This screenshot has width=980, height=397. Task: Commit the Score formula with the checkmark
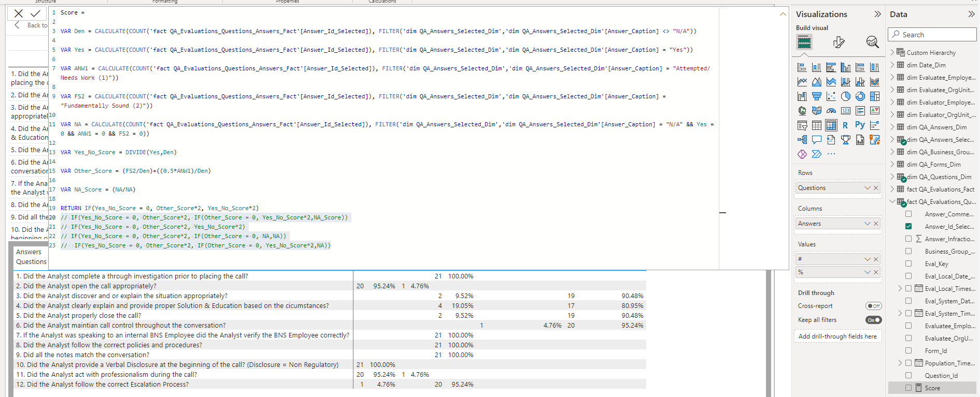pos(36,13)
